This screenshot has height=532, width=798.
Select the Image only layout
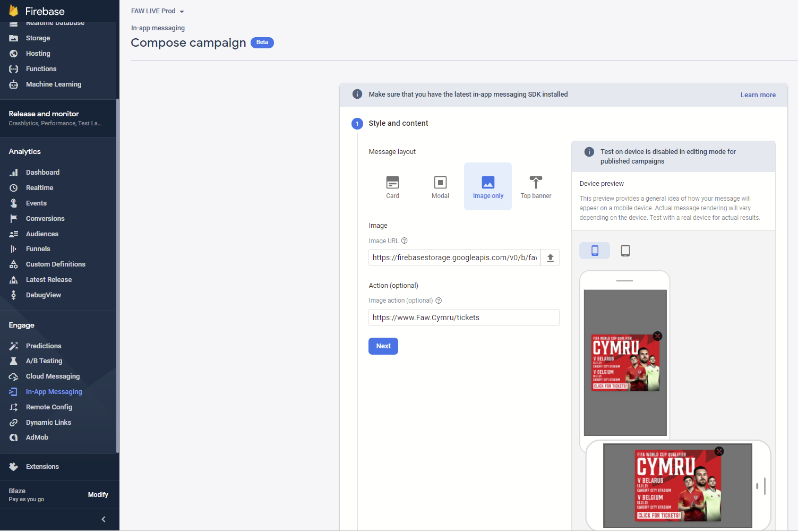[x=488, y=187]
